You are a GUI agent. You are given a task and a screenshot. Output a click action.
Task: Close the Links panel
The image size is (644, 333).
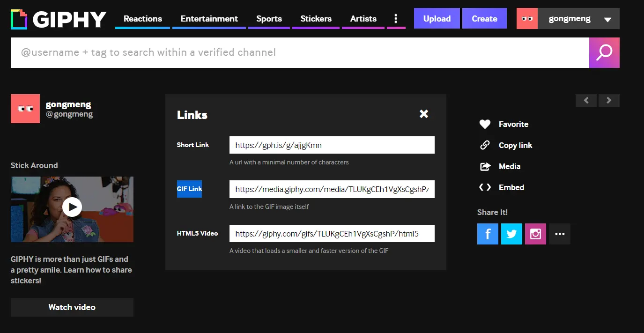coord(424,114)
